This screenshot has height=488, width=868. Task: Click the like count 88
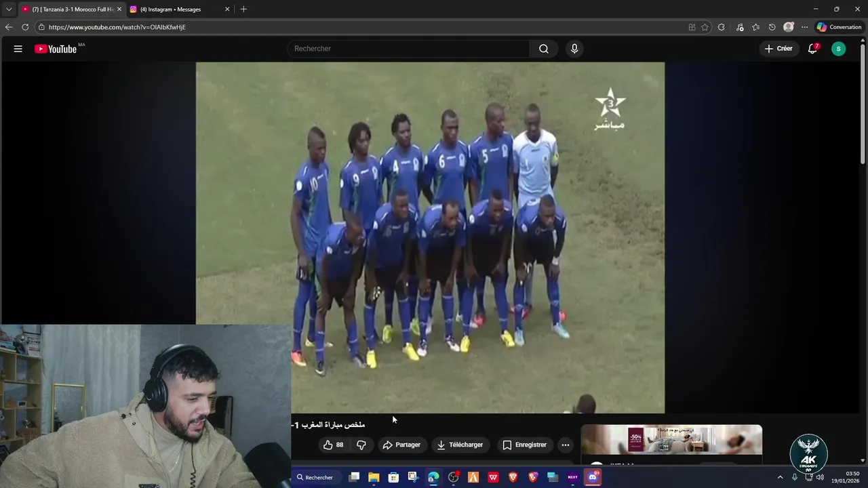(340, 445)
